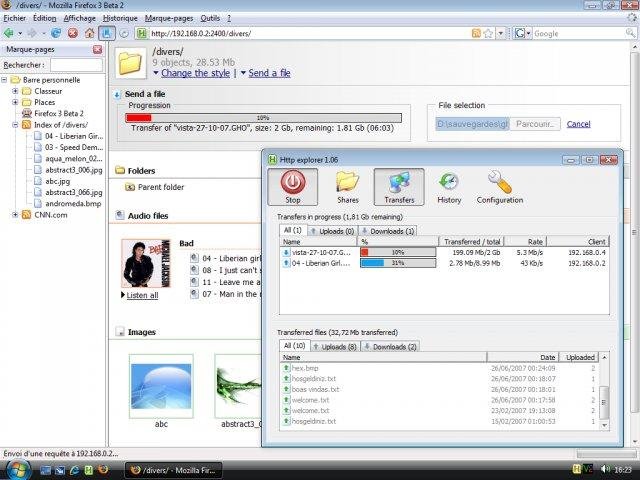Click the Parent folder link

pyautogui.click(x=161, y=187)
